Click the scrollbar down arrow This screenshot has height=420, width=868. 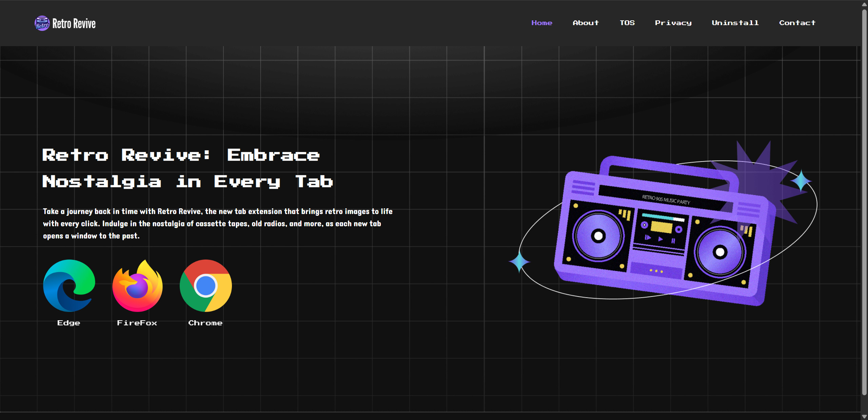[864, 417]
